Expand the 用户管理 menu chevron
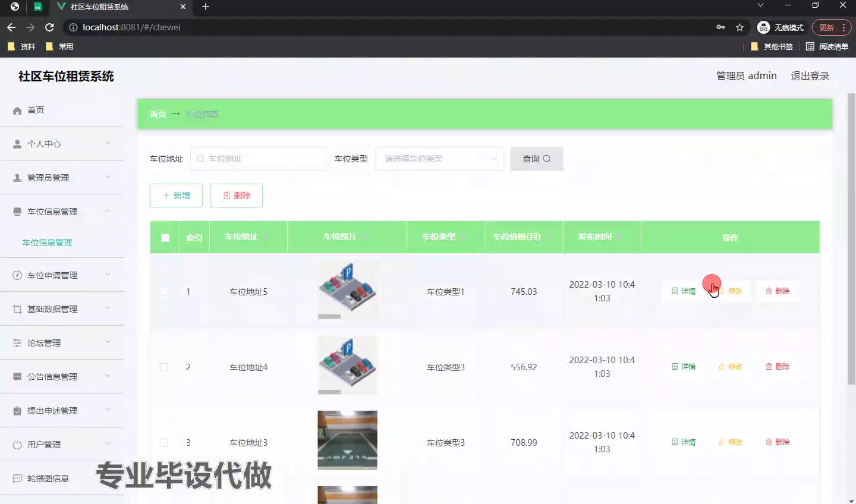 pos(108,444)
